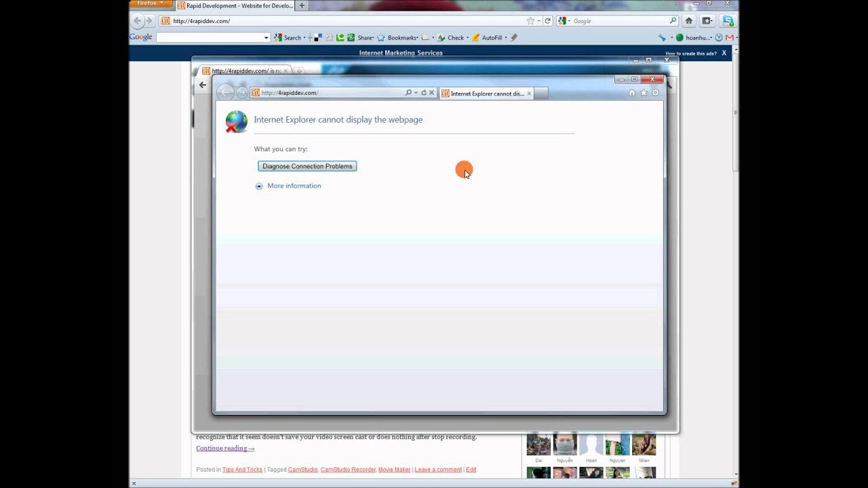868x488 pixels.
Task: Click Google Toolbar AutoFill button
Action: pyautogui.click(x=488, y=38)
